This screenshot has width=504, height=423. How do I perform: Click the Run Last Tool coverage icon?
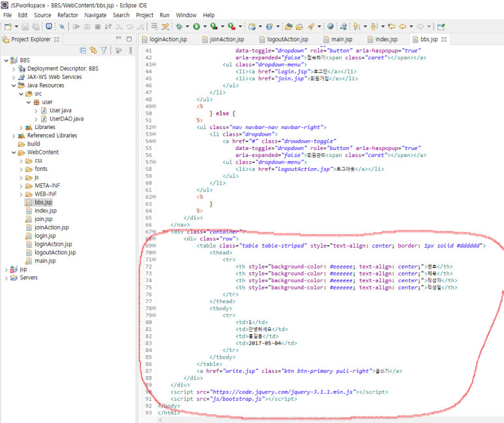[214, 26]
